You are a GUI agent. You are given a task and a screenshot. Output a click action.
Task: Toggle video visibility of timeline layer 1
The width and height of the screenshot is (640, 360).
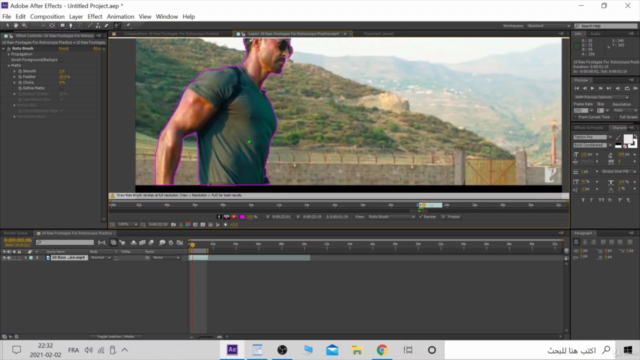tap(4, 258)
